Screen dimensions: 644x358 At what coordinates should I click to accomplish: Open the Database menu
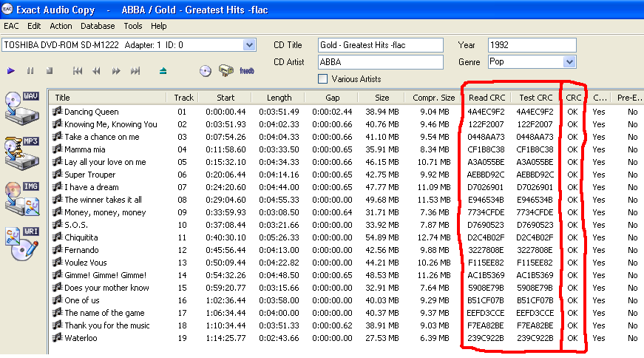pos(98,26)
